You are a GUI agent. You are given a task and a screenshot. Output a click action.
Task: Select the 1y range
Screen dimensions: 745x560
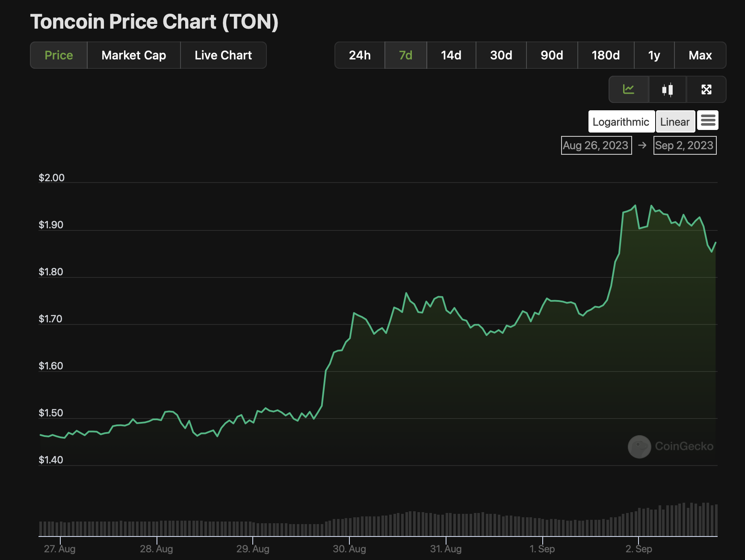point(654,55)
